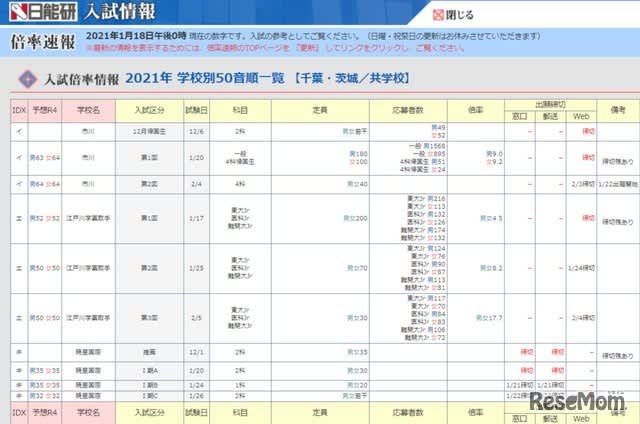
Task: Click the 倍率速報 heading
Action: click(43, 42)
